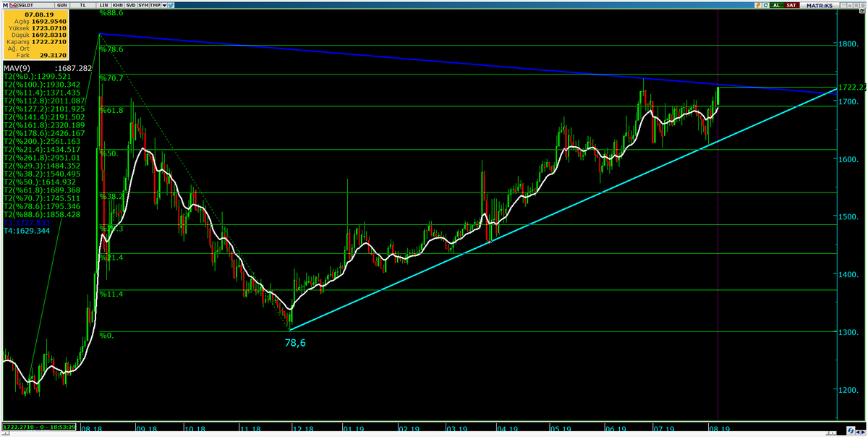868x437 pixels.
Task: Open the triangle menu next to MATRIKS
Action: click(x=843, y=5)
